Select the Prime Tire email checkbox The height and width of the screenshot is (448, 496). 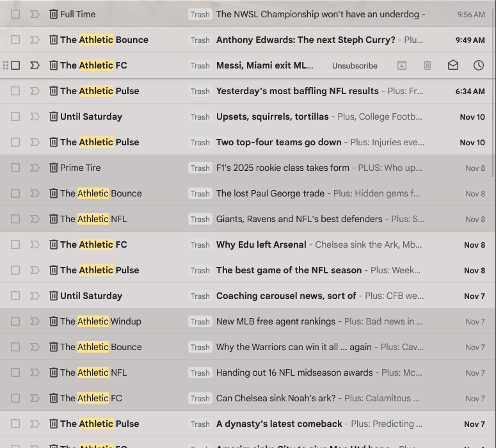(x=15, y=168)
